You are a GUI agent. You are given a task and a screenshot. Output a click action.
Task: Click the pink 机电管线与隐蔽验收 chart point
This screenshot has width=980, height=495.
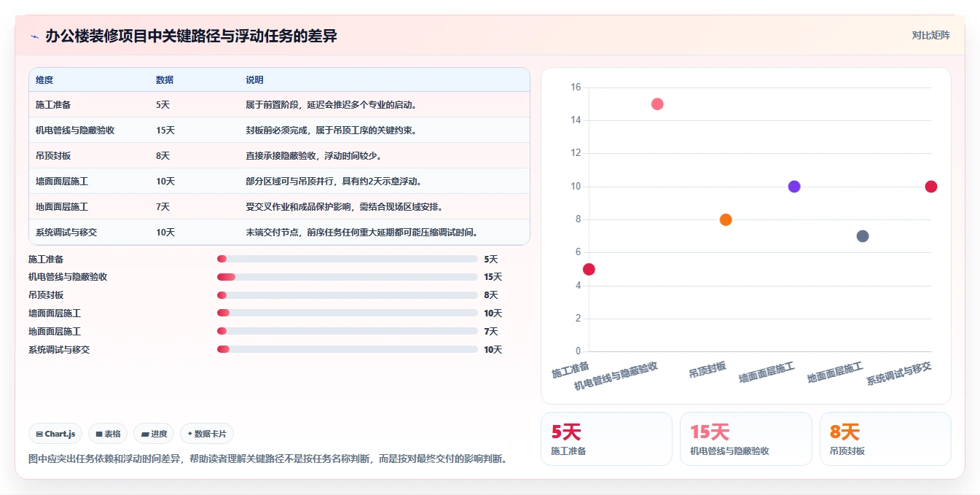(657, 104)
